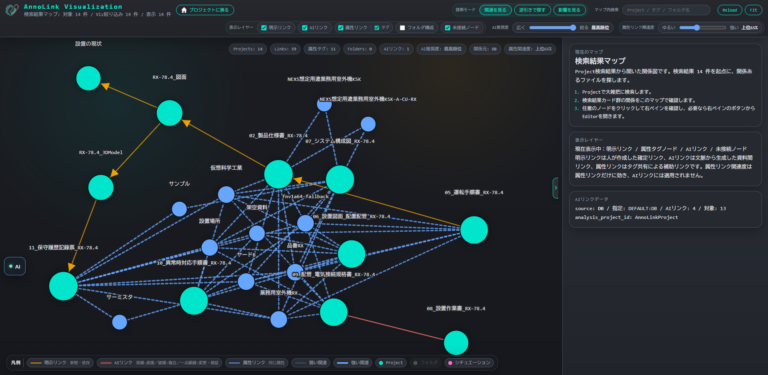The width and height of the screenshot is (768, 375).
Task: Select the 影響を見る search mode
Action: [570, 10]
